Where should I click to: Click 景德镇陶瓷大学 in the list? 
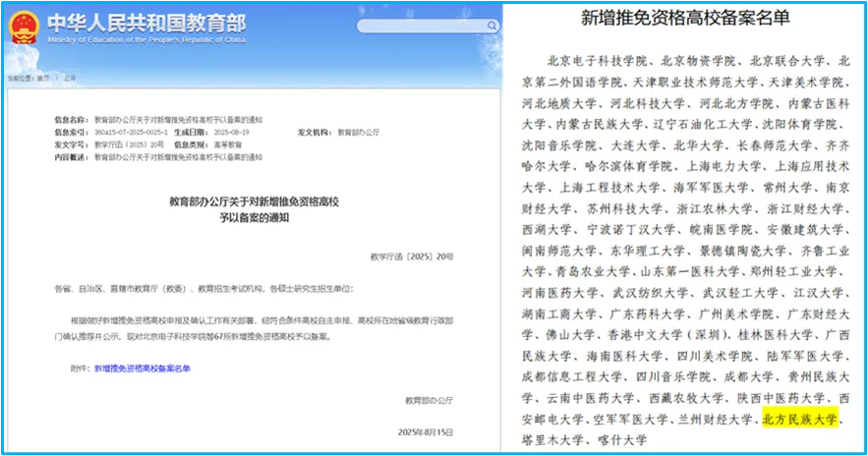click(743, 251)
